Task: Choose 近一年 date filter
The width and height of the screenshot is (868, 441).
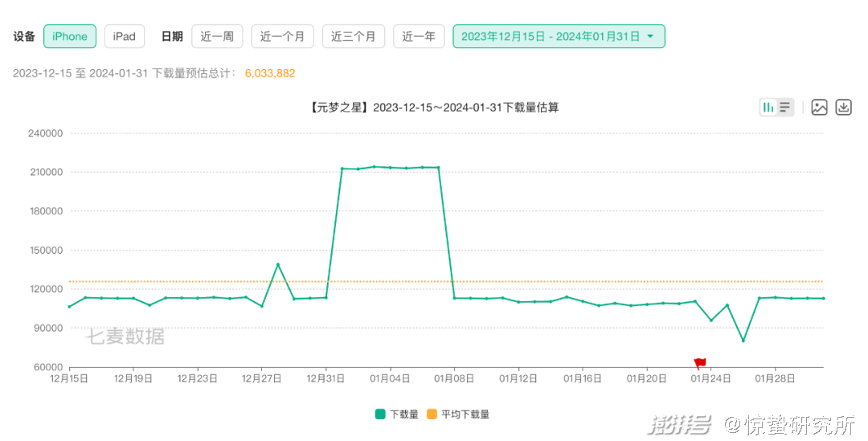Action: pyautogui.click(x=419, y=36)
